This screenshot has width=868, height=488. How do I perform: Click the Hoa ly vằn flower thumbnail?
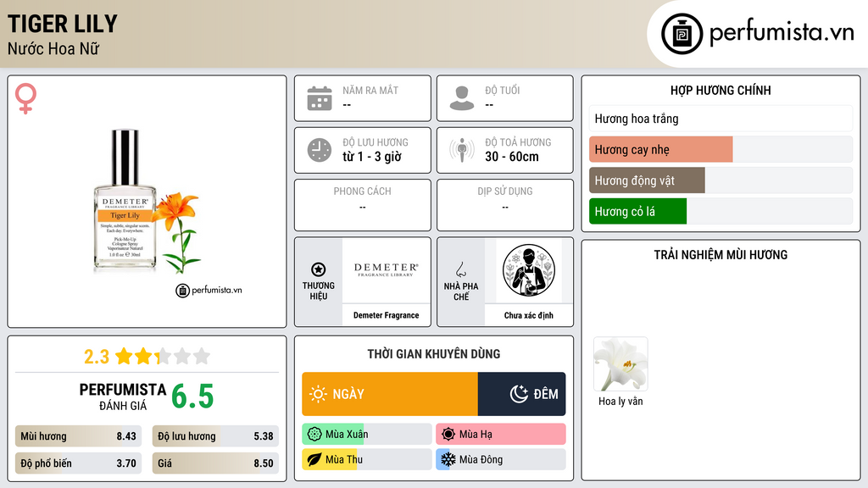pos(620,364)
